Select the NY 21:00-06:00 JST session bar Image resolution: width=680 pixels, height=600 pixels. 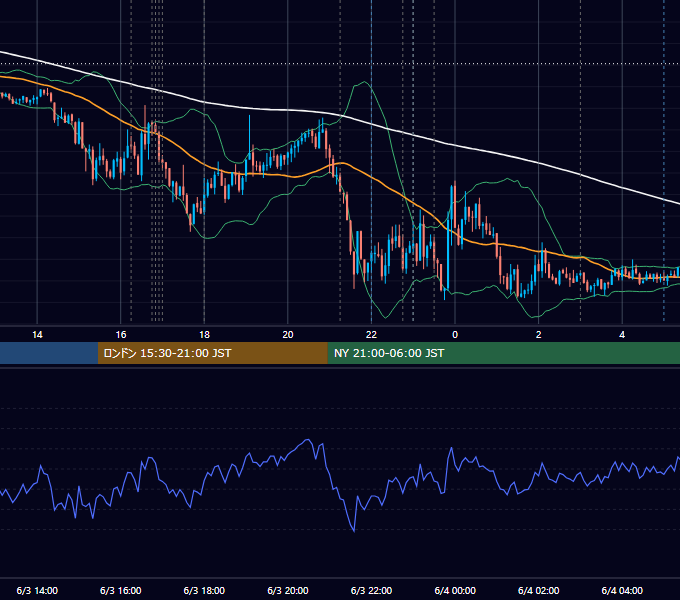click(503, 353)
